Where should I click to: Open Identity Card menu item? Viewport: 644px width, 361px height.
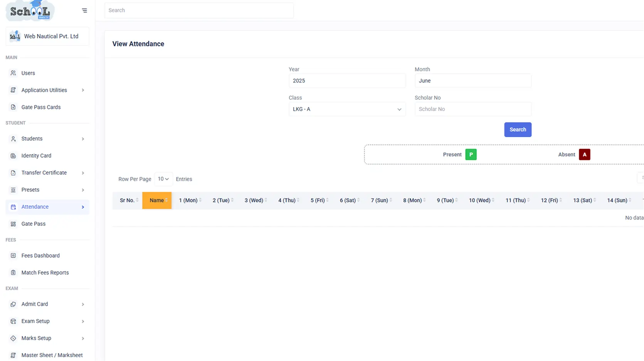pyautogui.click(x=47, y=156)
